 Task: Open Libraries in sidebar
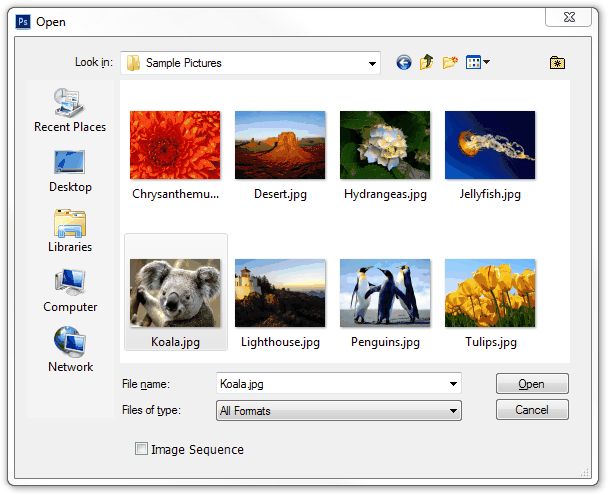70,231
